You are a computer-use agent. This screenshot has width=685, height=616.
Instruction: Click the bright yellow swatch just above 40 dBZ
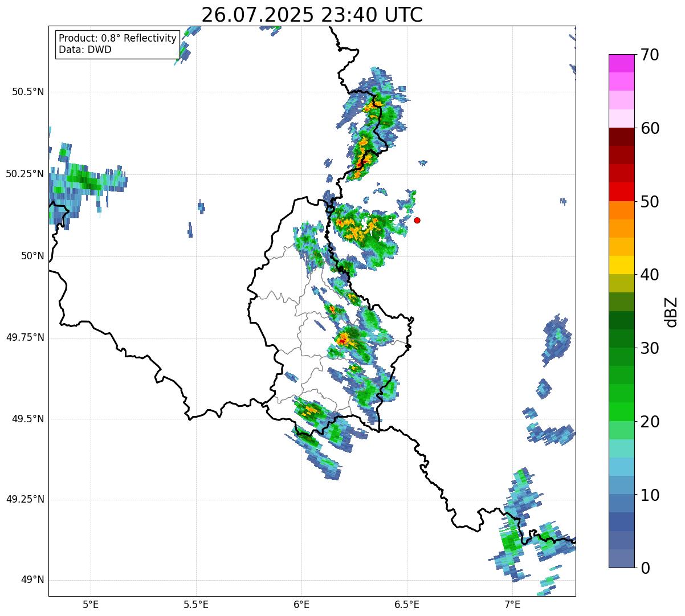pyautogui.click(x=621, y=265)
